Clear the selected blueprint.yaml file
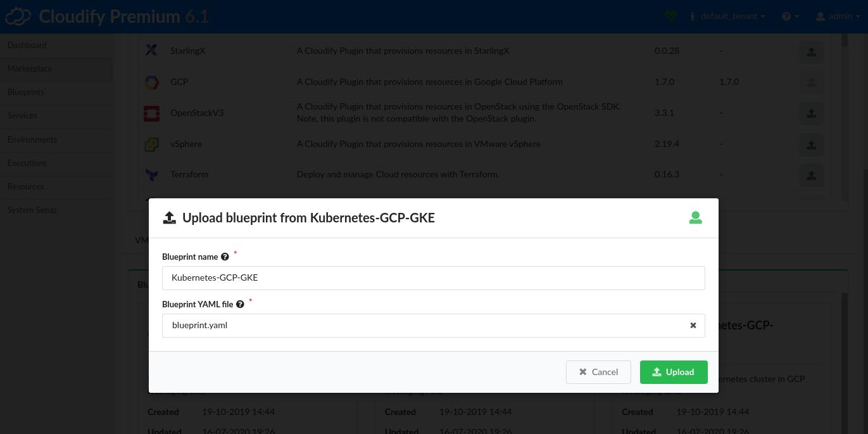This screenshot has height=434, width=868. [693, 325]
